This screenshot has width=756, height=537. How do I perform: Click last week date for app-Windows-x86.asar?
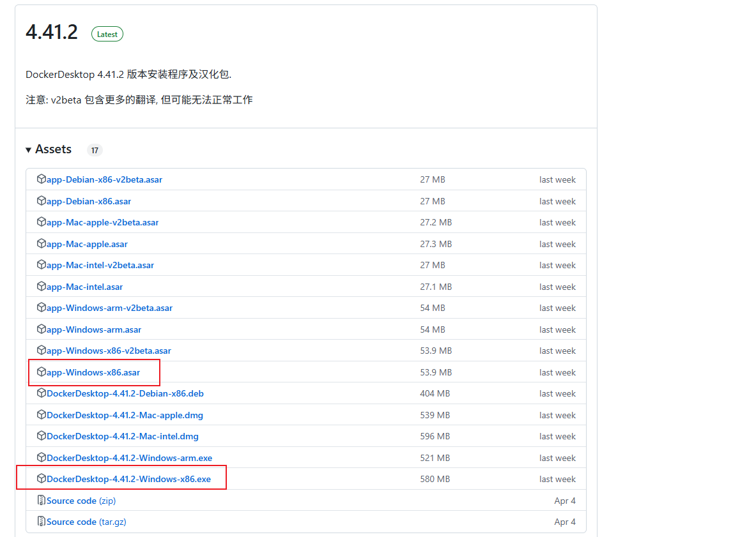557,373
